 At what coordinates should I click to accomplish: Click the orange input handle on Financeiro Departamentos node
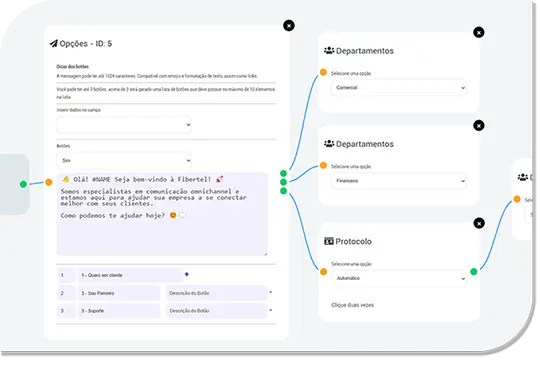click(323, 165)
